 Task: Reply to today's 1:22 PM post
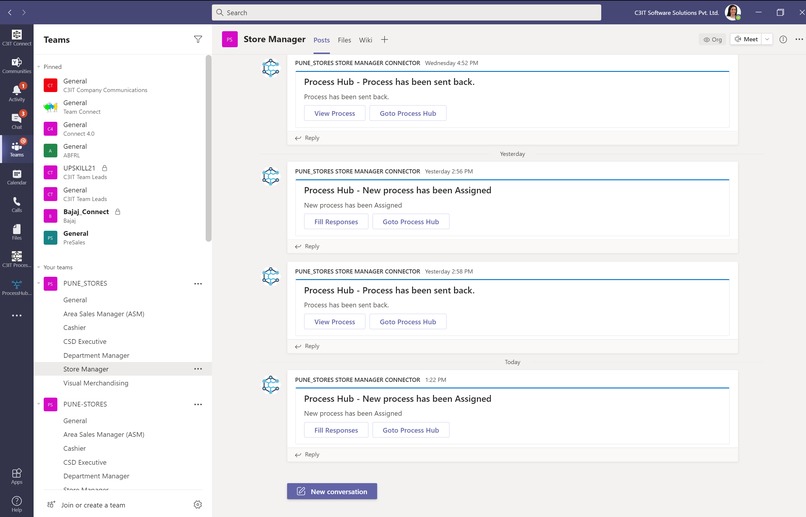tap(307, 454)
